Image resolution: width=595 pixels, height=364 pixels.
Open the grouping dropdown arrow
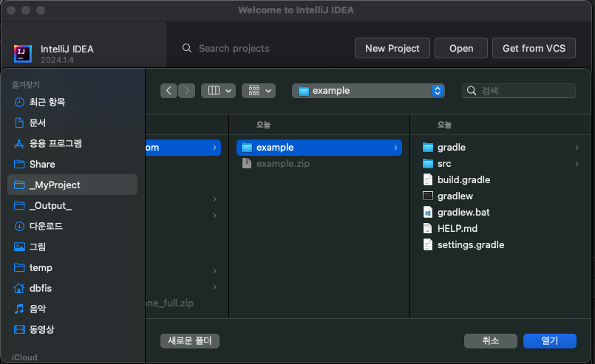tap(268, 91)
